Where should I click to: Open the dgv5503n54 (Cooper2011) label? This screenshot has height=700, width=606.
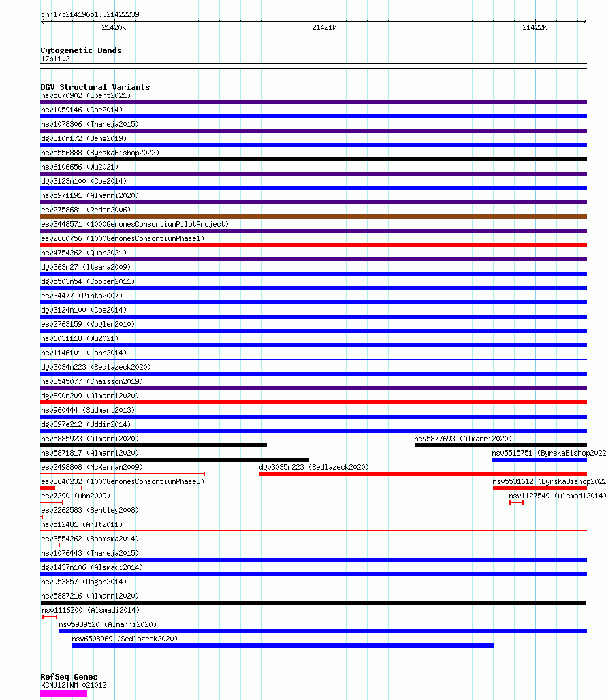87,281
